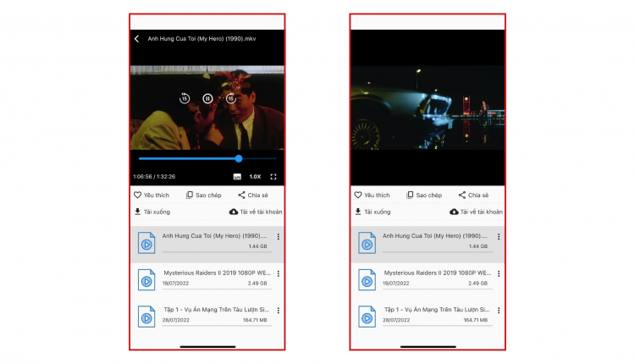Click Tải về tài khoản in left phone
Viewport: 635px width, 364px height.
coord(256,212)
